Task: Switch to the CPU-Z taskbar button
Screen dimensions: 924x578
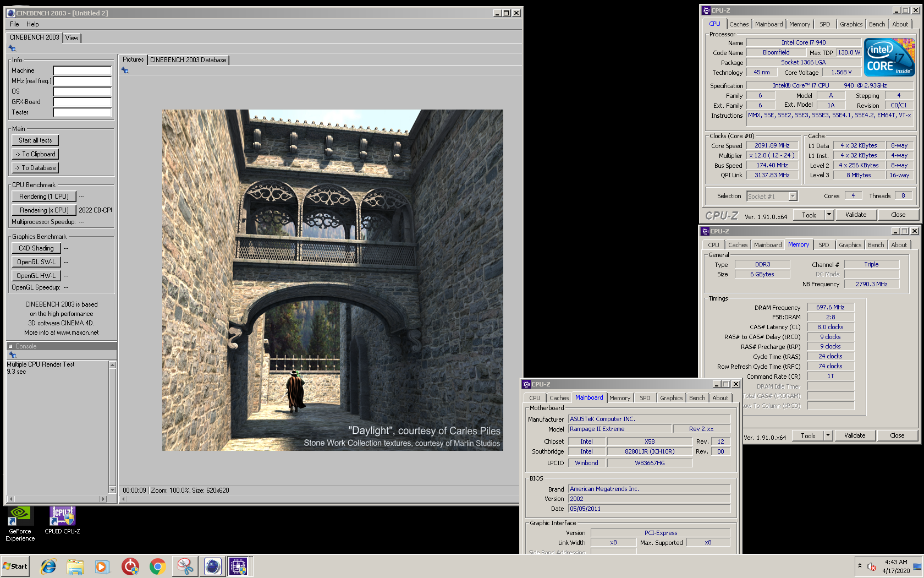Action: click(240, 566)
